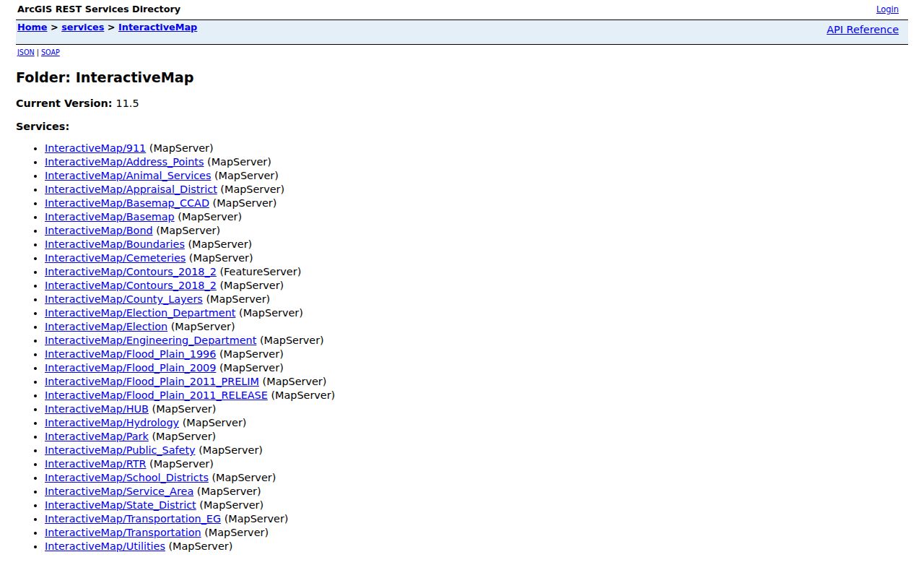
Task: Open the API Reference link
Action: tap(863, 30)
